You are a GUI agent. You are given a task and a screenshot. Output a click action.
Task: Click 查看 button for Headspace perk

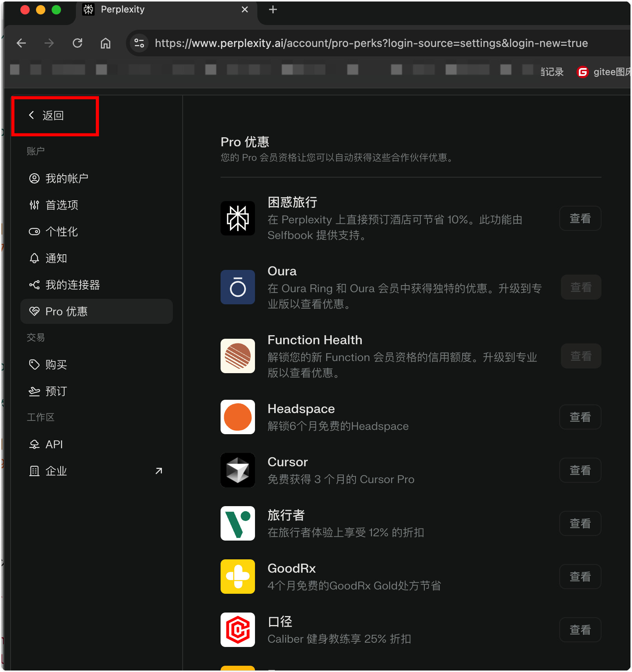coord(580,417)
